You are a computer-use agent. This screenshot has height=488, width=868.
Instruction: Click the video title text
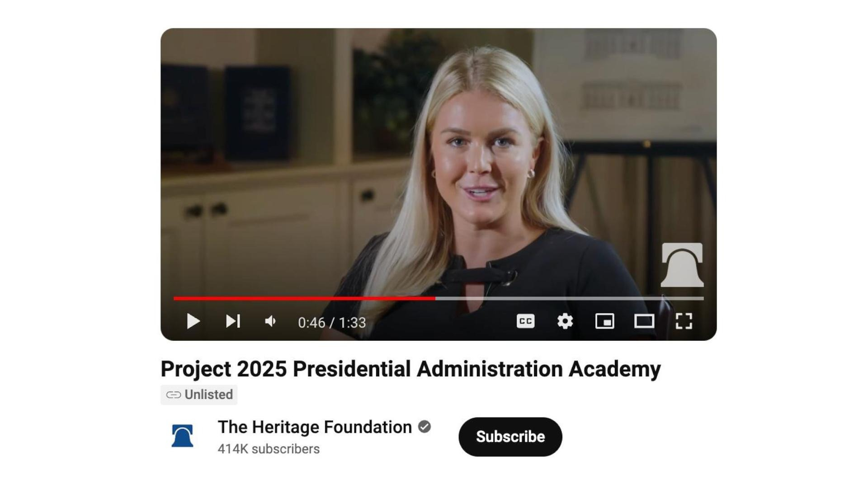coord(410,369)
